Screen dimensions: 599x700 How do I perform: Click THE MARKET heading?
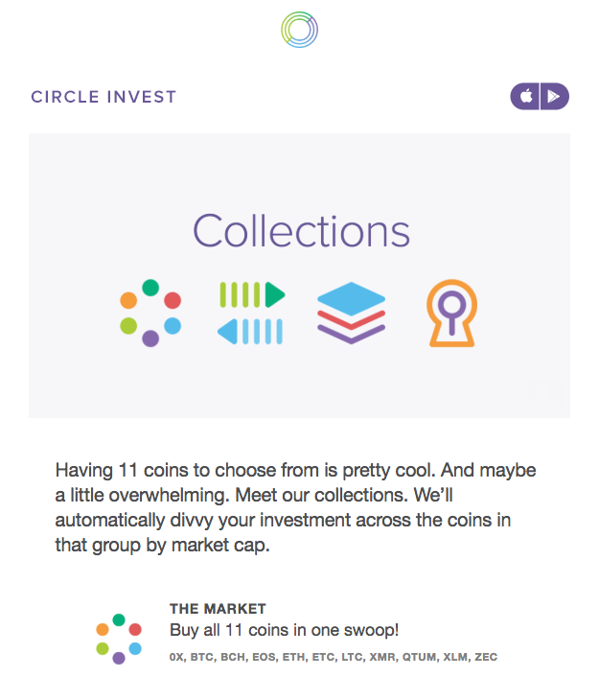click(218, 609)
